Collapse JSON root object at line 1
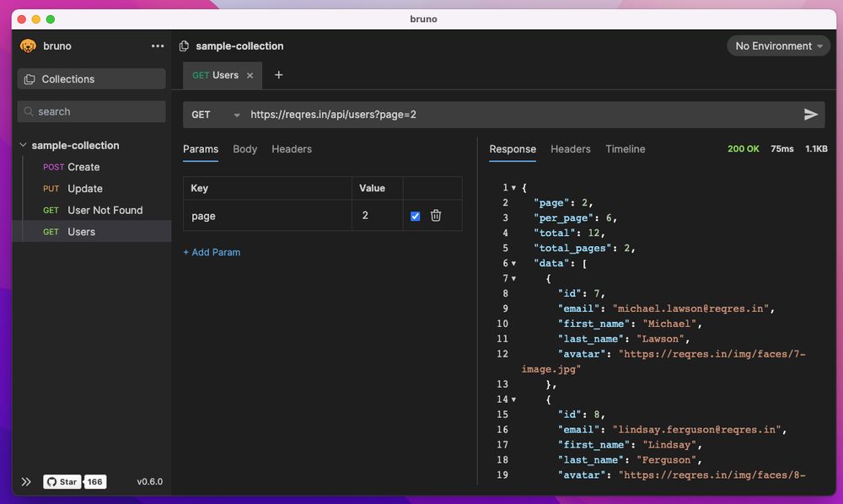843x504 pixels. coord(513,187)
